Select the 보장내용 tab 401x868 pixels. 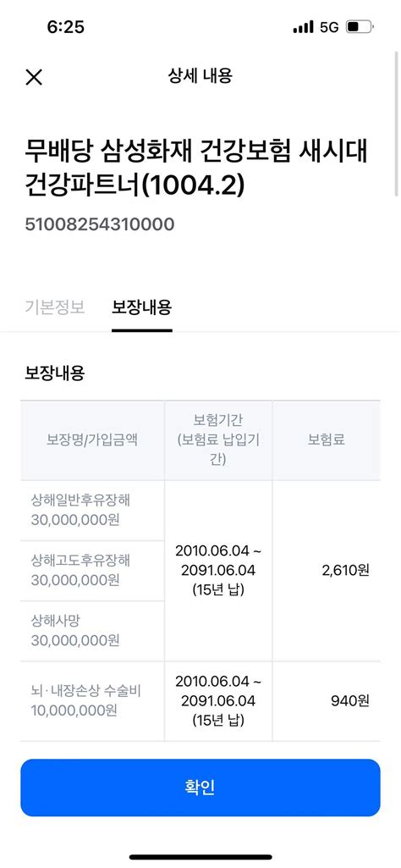[x=141, y=307]
